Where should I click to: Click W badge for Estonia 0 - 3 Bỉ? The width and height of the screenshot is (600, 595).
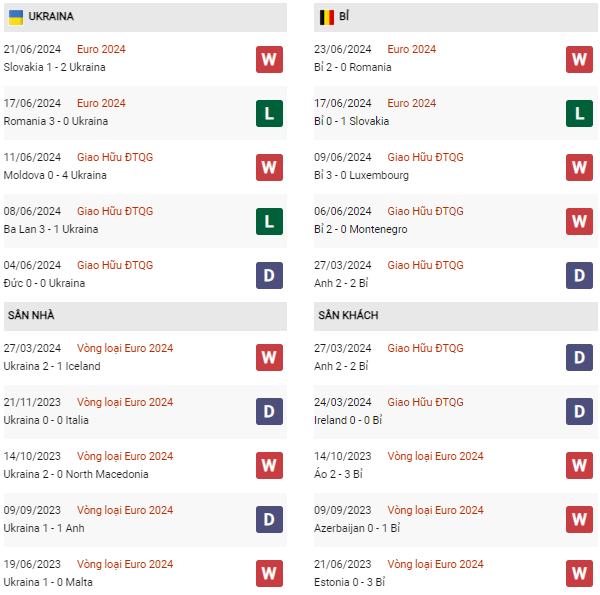tap(579, 573)
